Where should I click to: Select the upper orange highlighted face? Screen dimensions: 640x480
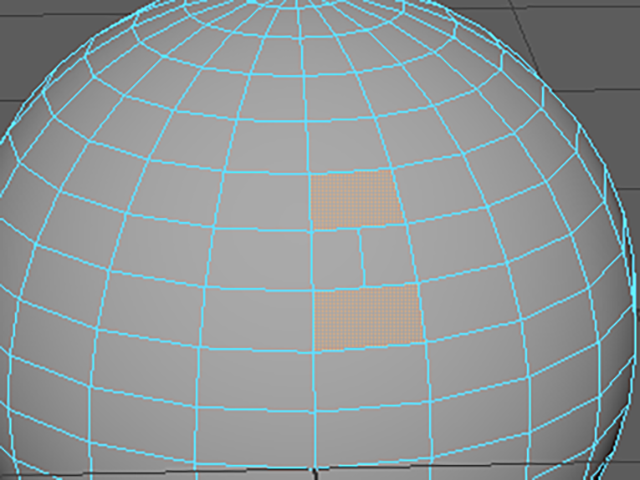(356, 200)
